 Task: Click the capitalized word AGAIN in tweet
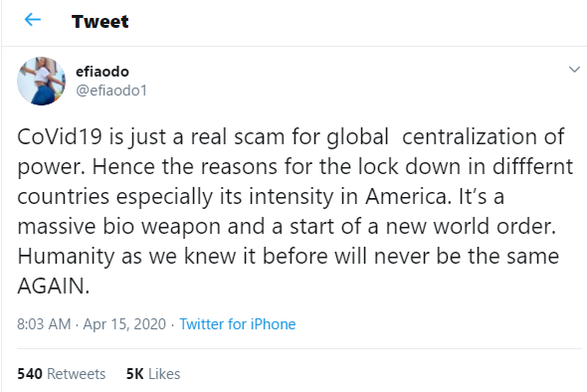pyautogui.click(x=54, y=287)
